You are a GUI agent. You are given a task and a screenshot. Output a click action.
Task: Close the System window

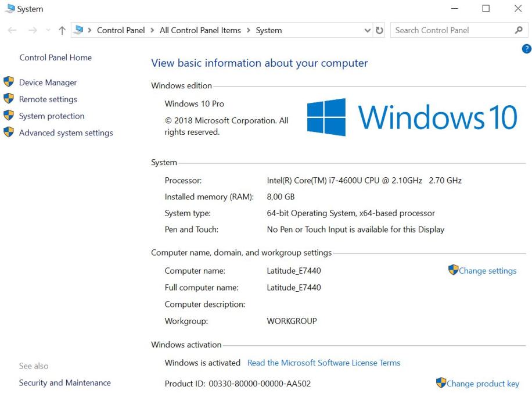tap(517, 9)
